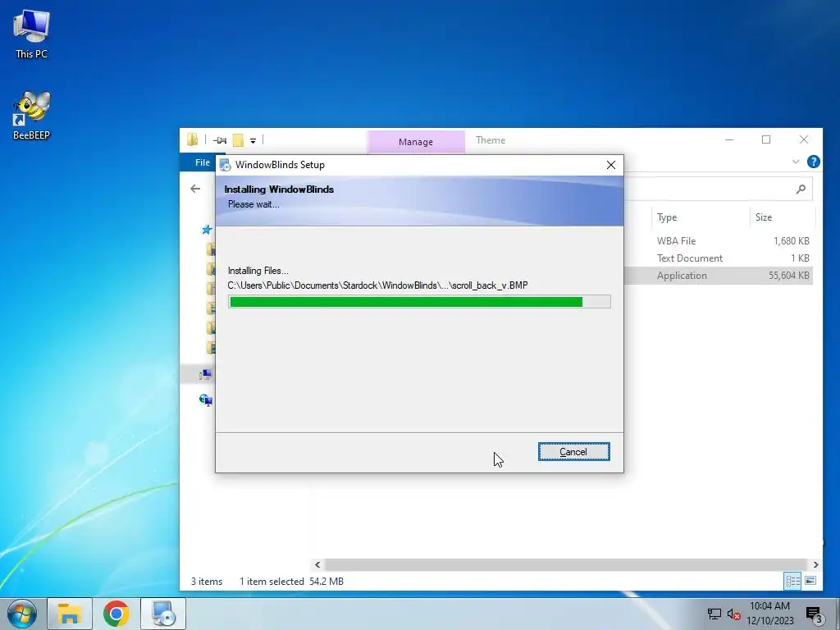Click the 55,604 KB size cell
This screenshot has height=630, width=840.
(788, 276)
